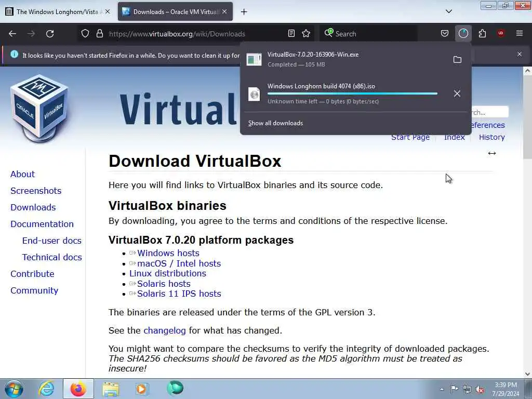Open the Downloads sidebar link
Viewport: 532px width, 399px height.
33,207
